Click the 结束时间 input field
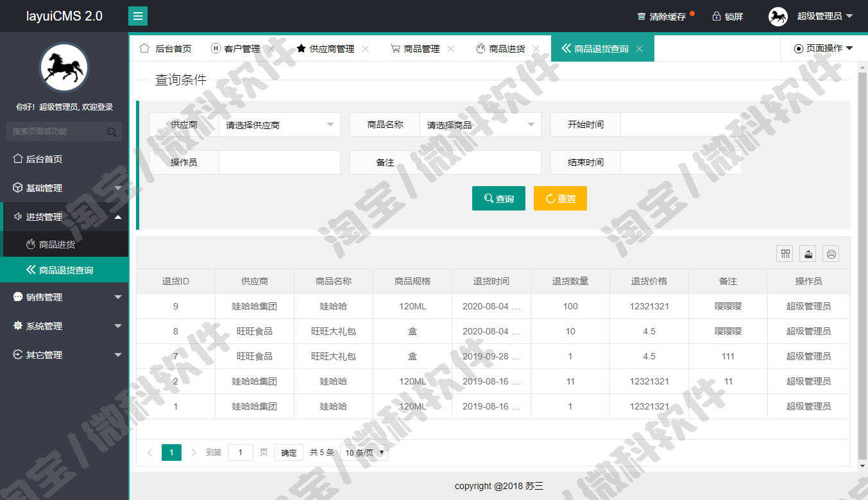The image size is (868, 500). (x=681, y=162)
